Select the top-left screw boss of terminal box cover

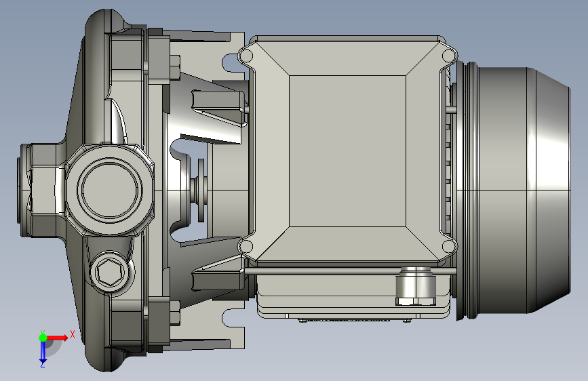246,56
